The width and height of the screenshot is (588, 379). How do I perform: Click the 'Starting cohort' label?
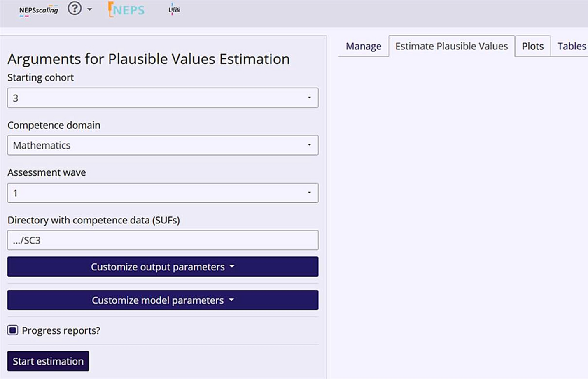(x=40, y=77)
